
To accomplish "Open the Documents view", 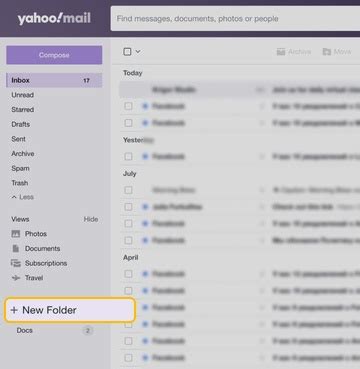I will pos(42,248).
